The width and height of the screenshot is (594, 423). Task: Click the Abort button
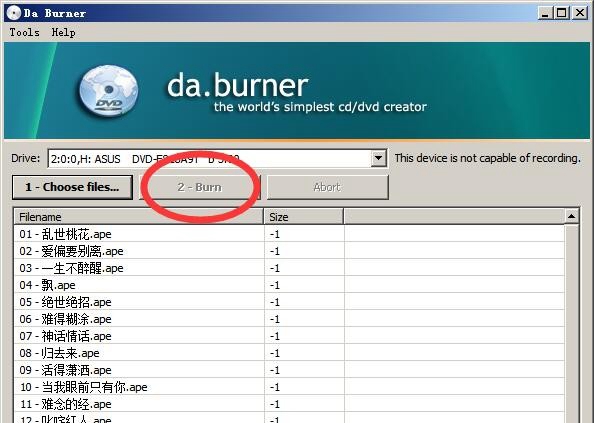327,187
